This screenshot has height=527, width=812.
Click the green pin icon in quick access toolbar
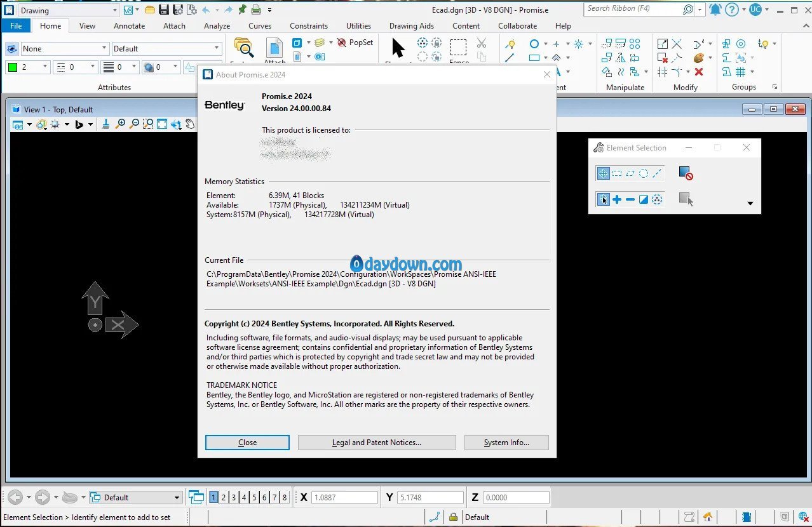point(242,10)
